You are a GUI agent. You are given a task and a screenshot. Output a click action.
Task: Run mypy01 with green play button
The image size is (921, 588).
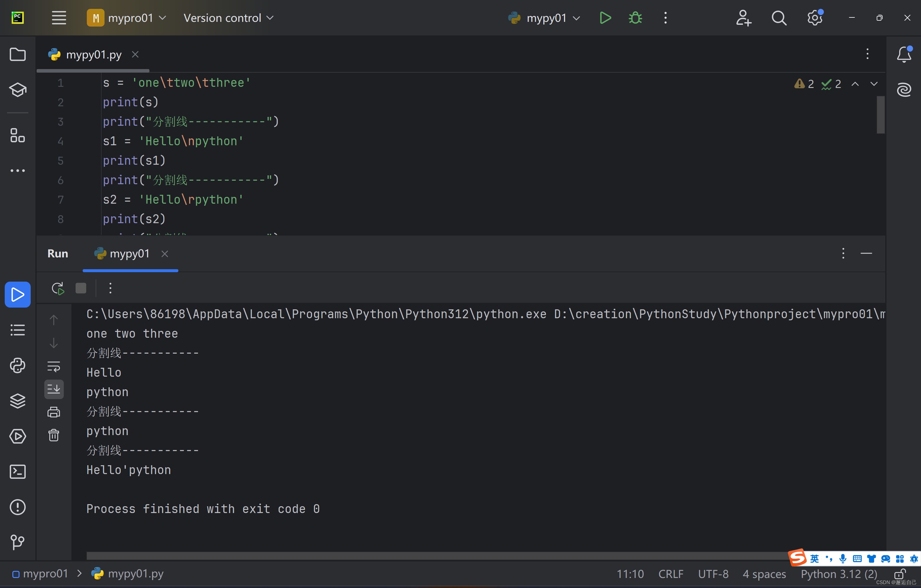[605, 18]
